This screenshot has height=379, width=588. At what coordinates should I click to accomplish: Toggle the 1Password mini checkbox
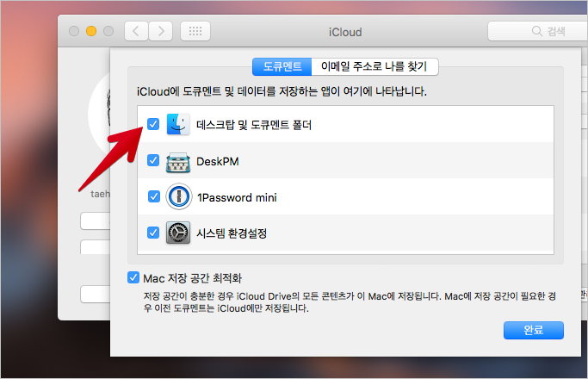coord(154,196)
